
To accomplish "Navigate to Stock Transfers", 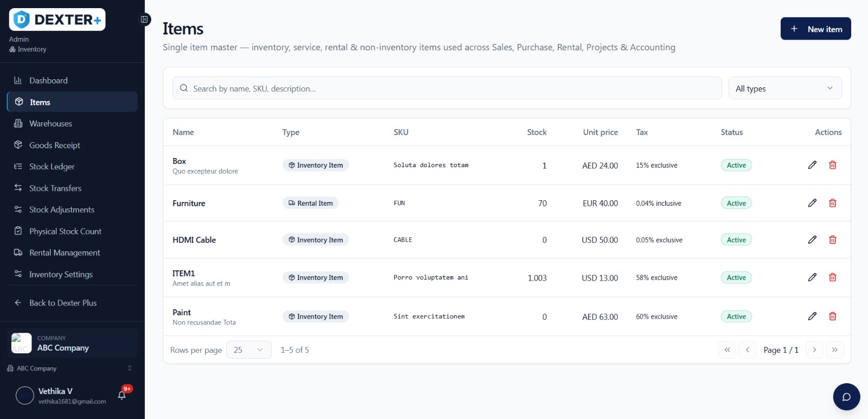I will pyautogui.click(x=72, y=188).
